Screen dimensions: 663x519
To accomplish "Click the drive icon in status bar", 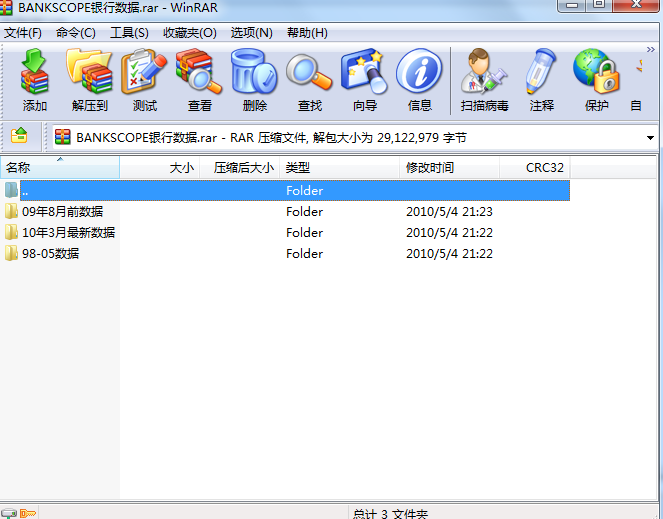I will point(9,514).
